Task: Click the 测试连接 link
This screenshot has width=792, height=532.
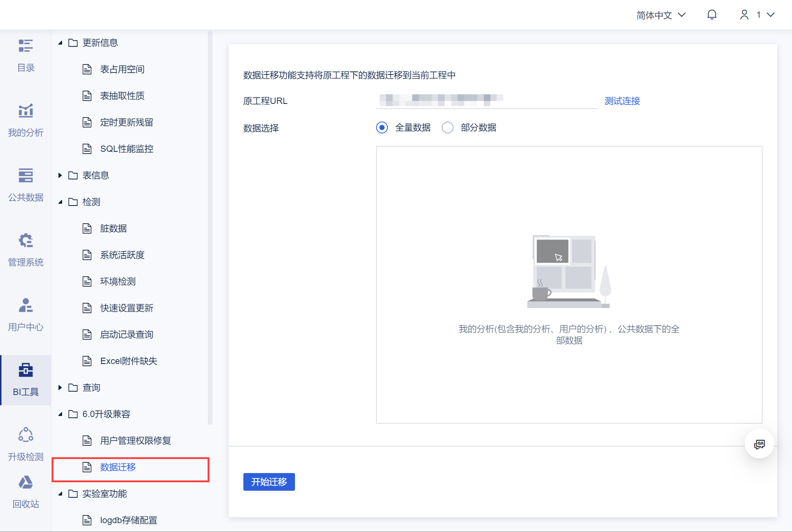Action: click(622, 101)
